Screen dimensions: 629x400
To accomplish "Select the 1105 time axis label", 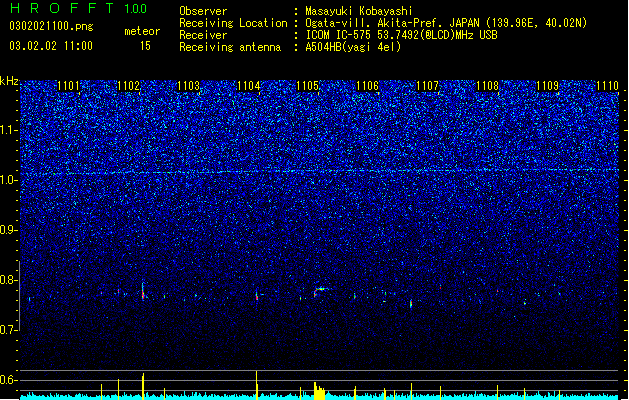I will pos(307,86).
